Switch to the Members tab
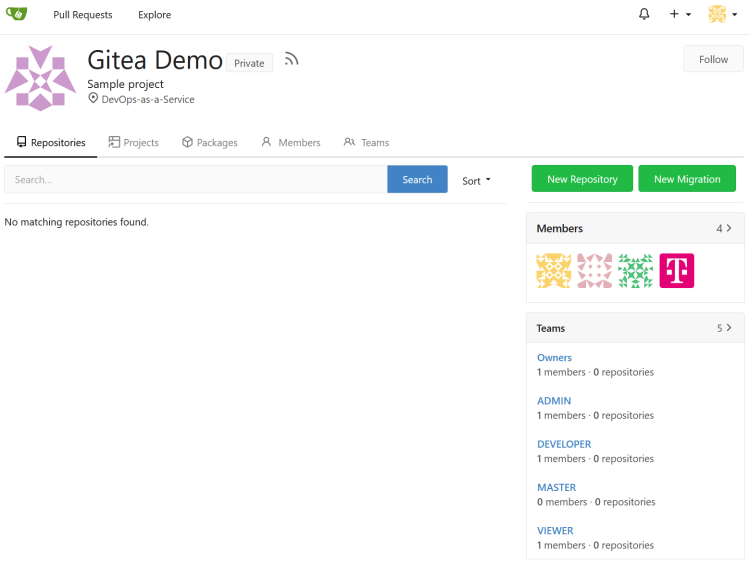This screenshot has height=566, width=750. [x=291, y=143]
